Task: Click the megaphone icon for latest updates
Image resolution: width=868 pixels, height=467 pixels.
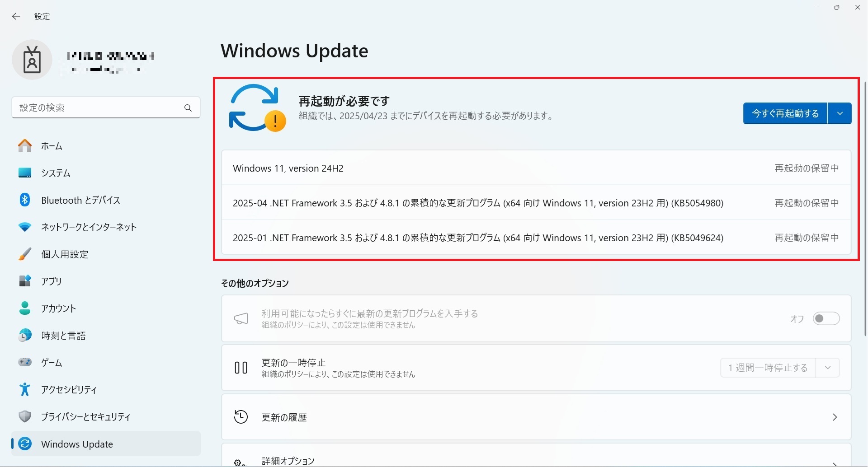Action: tap(241, 319)
